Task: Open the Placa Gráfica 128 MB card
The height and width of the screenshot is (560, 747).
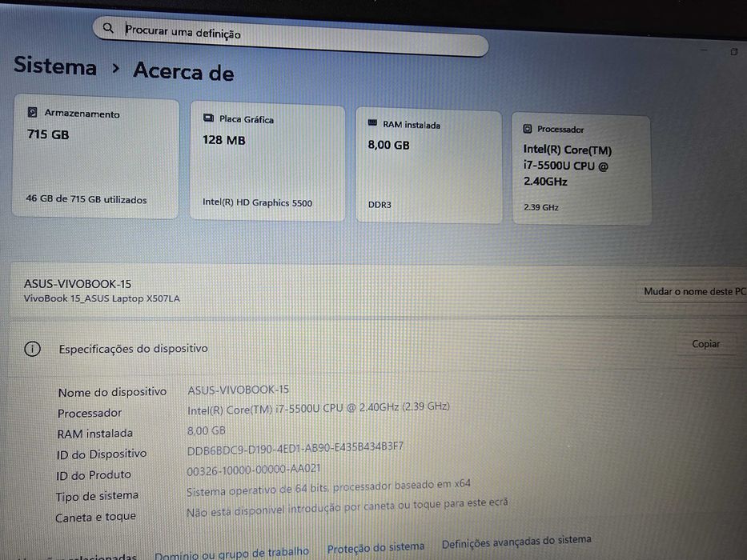Action: (x=267, y=162)
